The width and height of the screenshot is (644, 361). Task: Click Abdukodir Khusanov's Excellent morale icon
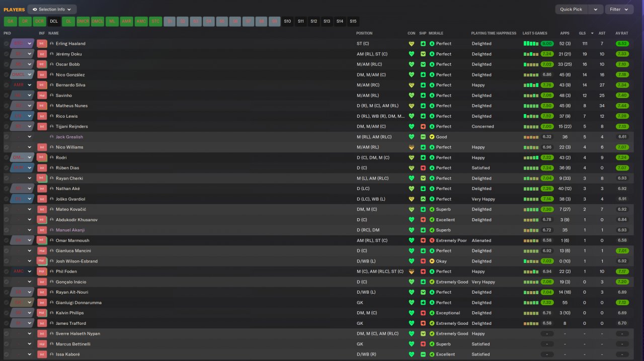click(432, 220)
